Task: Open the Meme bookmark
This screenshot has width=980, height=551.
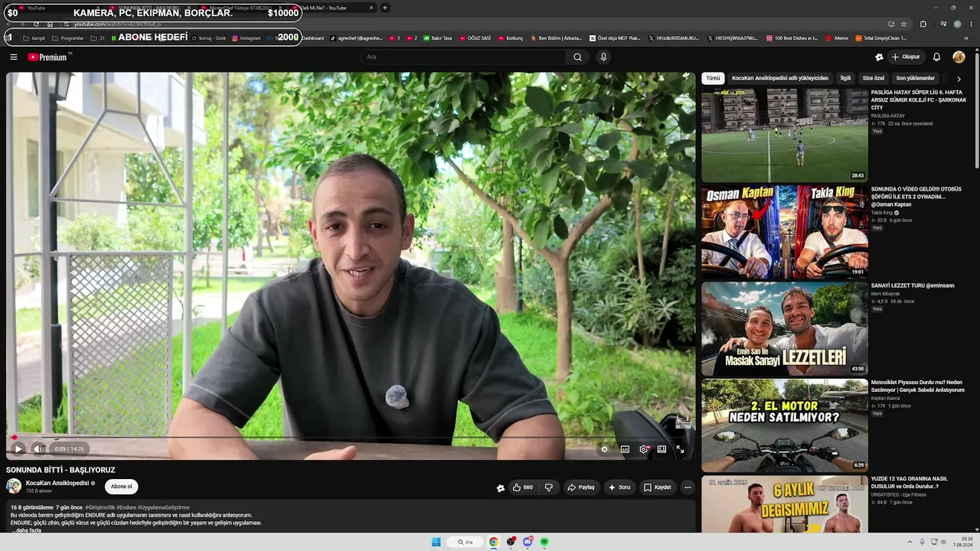Action: (836, 37)
